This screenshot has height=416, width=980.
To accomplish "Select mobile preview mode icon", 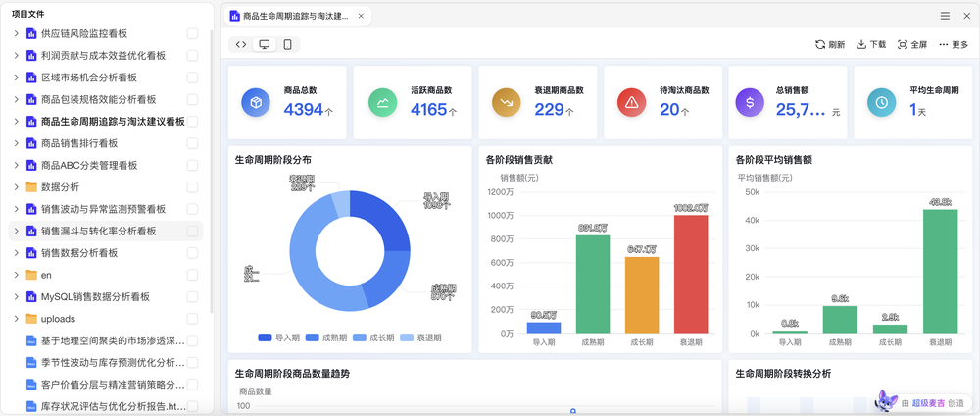I will [x=287, y=45].
